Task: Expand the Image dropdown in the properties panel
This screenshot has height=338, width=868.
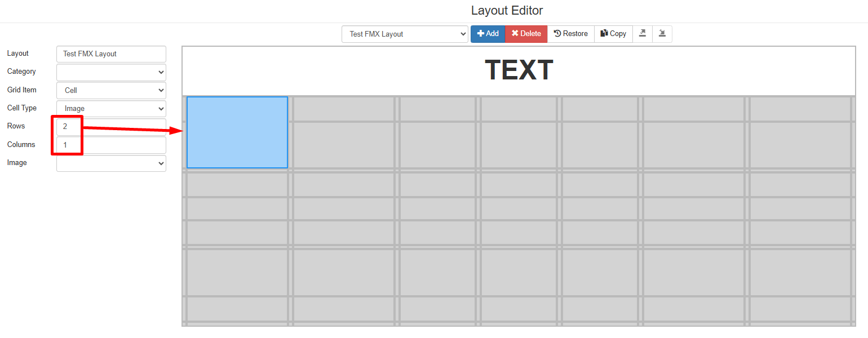Action: 111,163
